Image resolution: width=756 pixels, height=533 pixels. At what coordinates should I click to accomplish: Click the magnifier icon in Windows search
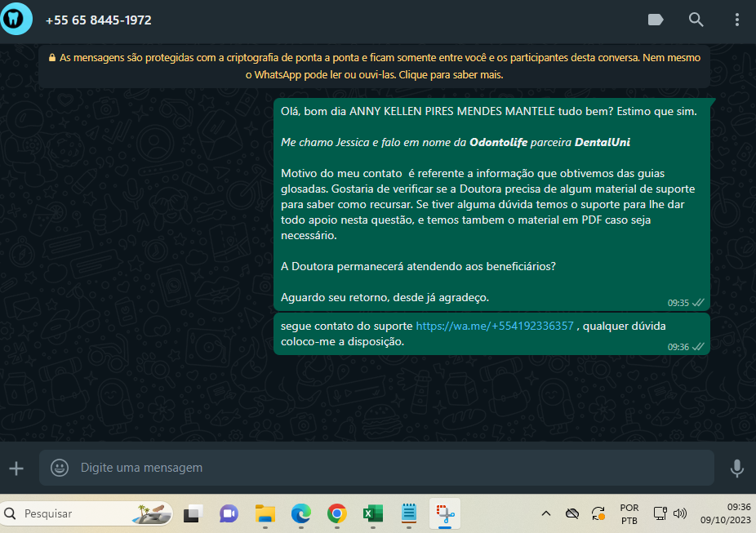(10, 513)
